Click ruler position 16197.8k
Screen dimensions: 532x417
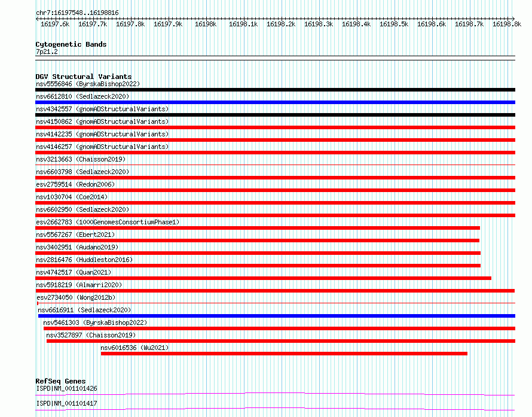coord(130,24)
